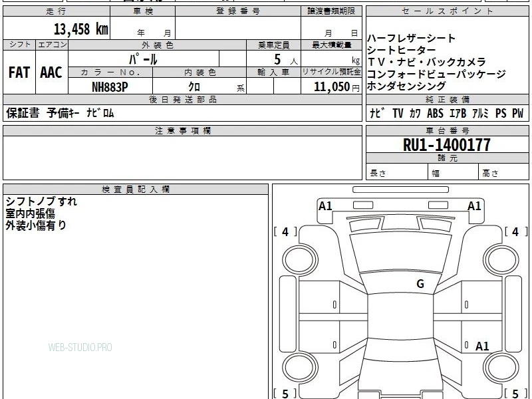Click カワ in genuine equipment row
The height and width of the screenshot is (399, 532).
pos(415,113)
